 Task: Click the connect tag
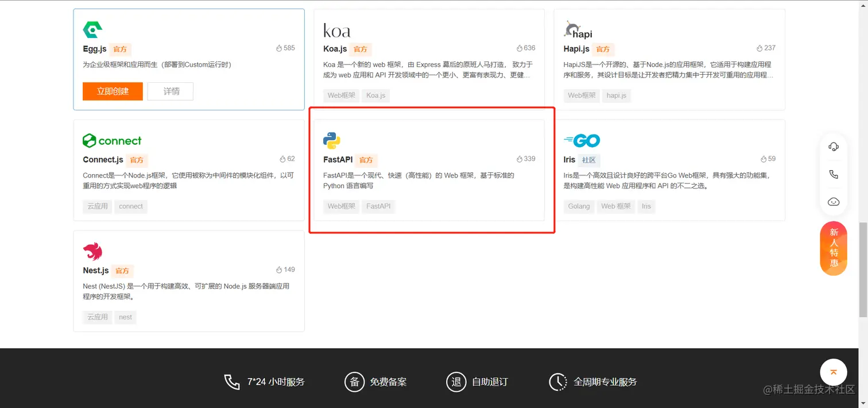tap(131, 206)
